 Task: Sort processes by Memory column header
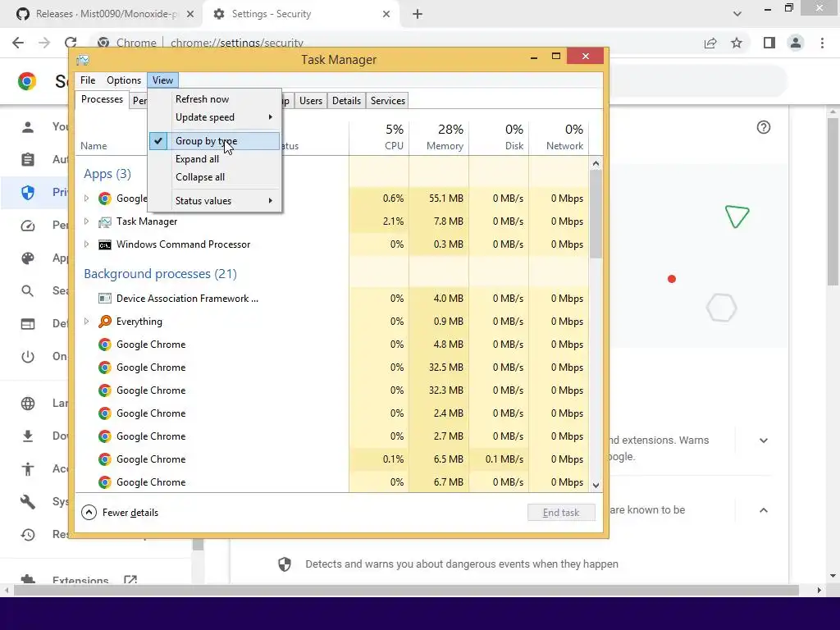(439, 137)
